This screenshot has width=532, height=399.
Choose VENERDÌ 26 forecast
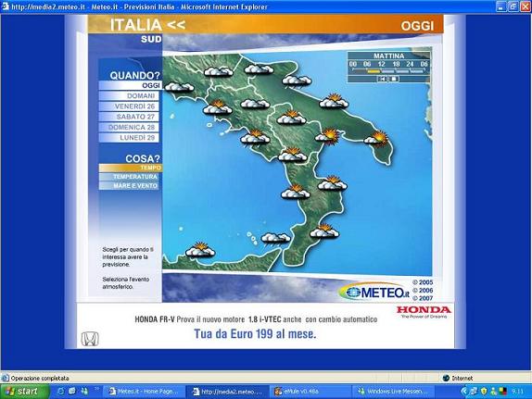coord(129,106)
